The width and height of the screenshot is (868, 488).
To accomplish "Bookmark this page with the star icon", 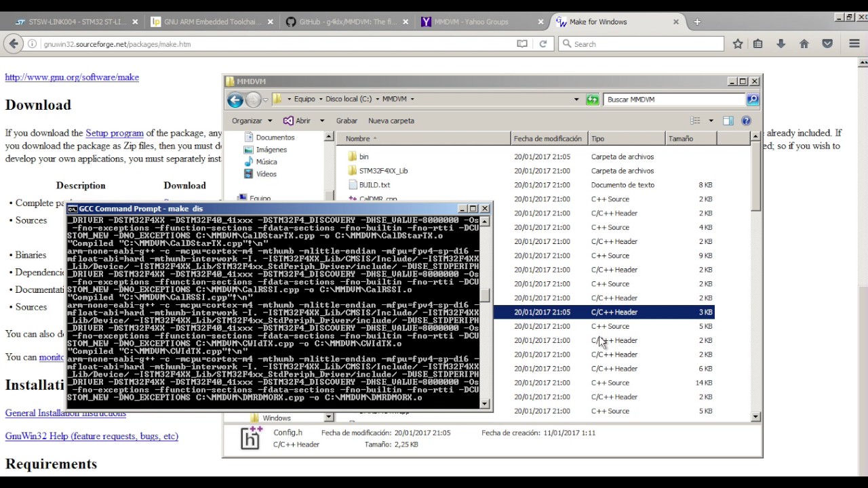I will (x=738, y=44).
